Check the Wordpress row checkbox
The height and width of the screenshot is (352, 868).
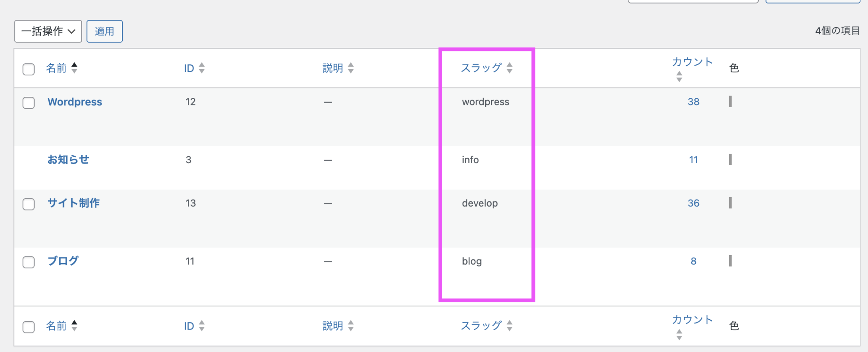tap(28, 103)
